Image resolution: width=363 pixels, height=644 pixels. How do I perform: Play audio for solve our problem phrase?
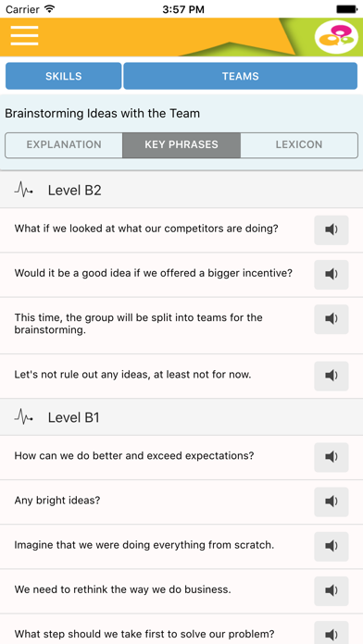[x=332, y=633]
